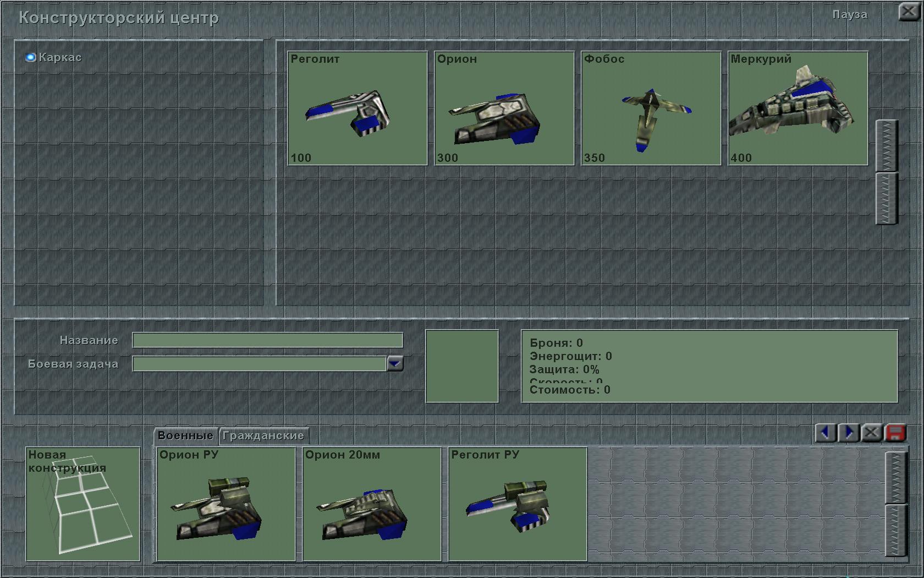Image resolution: width=924 pixels, height=578 pixels.
Task: Delete design with the gray X icon
Action: [872, 433]
